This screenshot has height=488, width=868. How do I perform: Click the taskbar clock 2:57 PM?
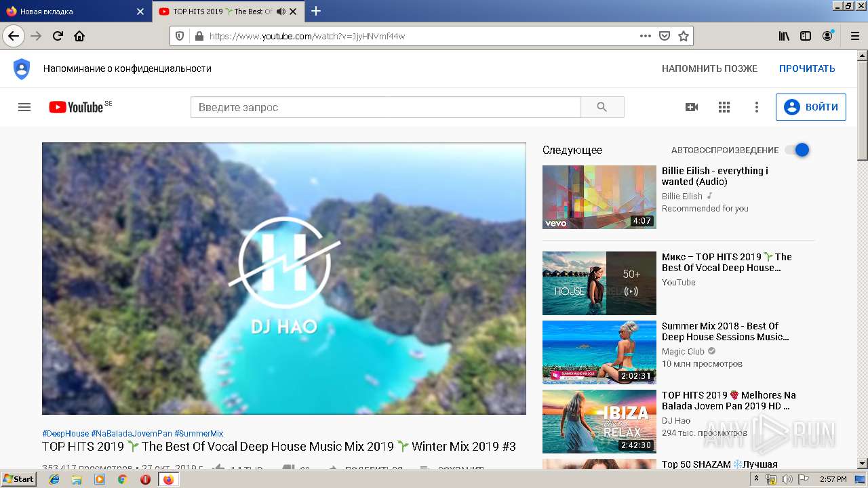(x=833, y=479)
